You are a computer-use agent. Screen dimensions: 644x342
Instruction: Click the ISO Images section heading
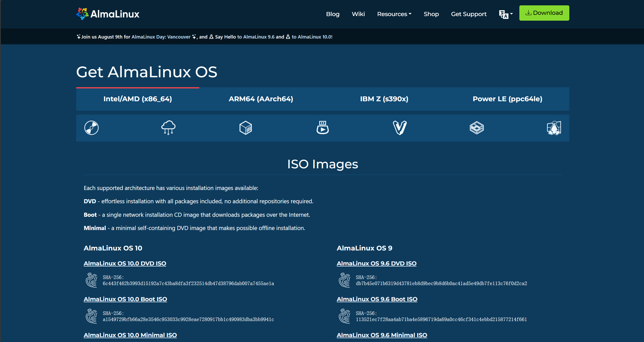(x=323, y=164)
